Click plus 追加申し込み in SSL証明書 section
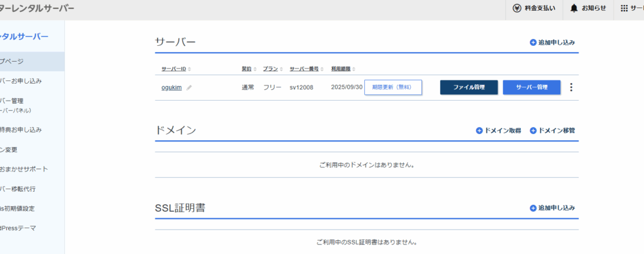The width and height of the screenshot is (644, 254). (x=533, y=207)
